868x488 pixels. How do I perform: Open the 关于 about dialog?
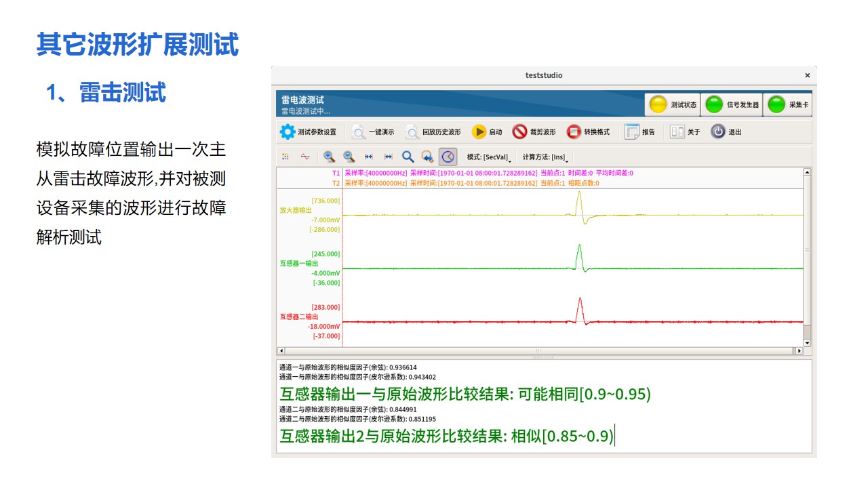click(685, 132)
